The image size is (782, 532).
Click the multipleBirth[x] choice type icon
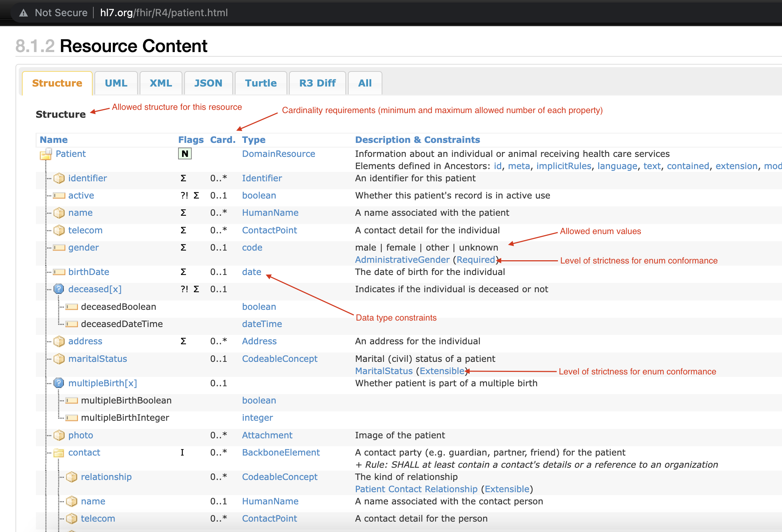click(59, 383)
